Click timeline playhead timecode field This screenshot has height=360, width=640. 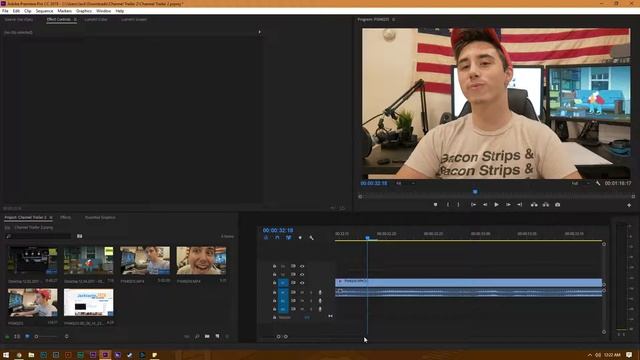278,230
